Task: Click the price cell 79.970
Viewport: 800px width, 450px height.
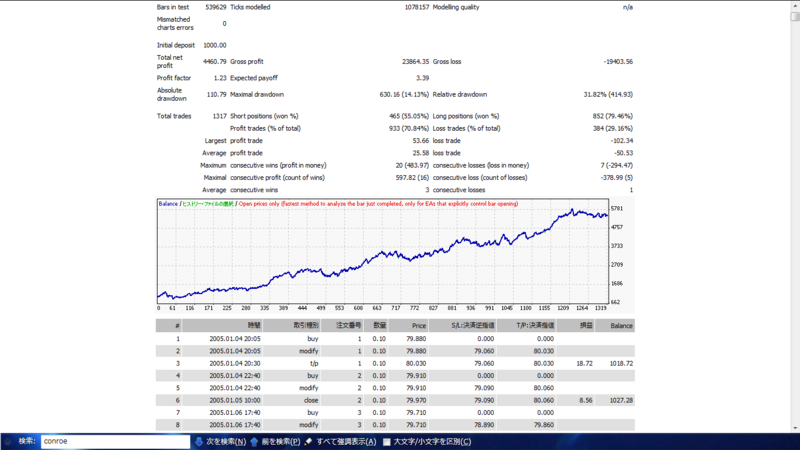Action: (416, 401)
